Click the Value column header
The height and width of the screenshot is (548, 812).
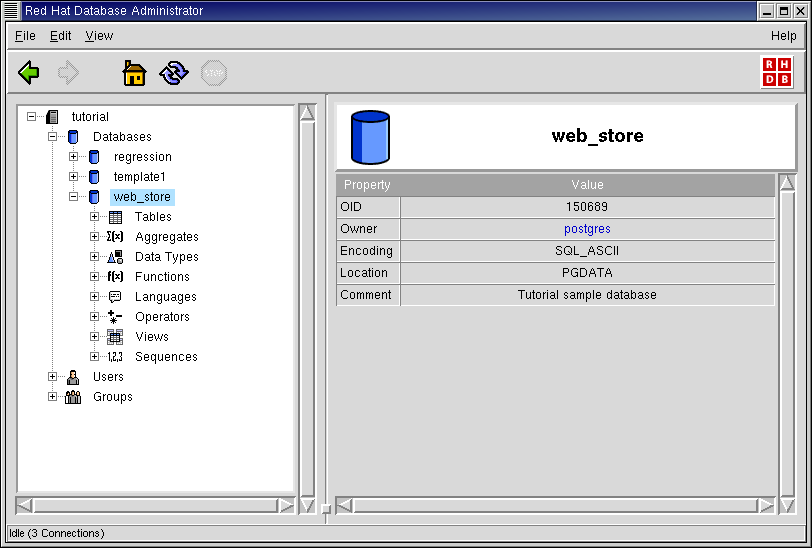(587, 185)
